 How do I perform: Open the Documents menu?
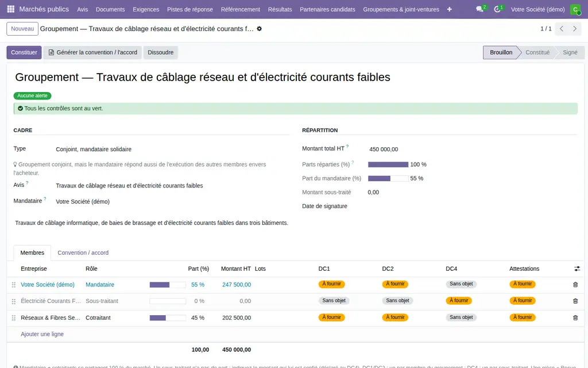pyautogui.click(x=110, y=9)
